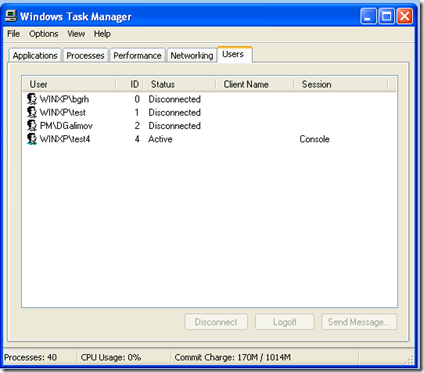Click the Send Message button
The height and width of the screenshot is (373, 424).
point(359,322)
